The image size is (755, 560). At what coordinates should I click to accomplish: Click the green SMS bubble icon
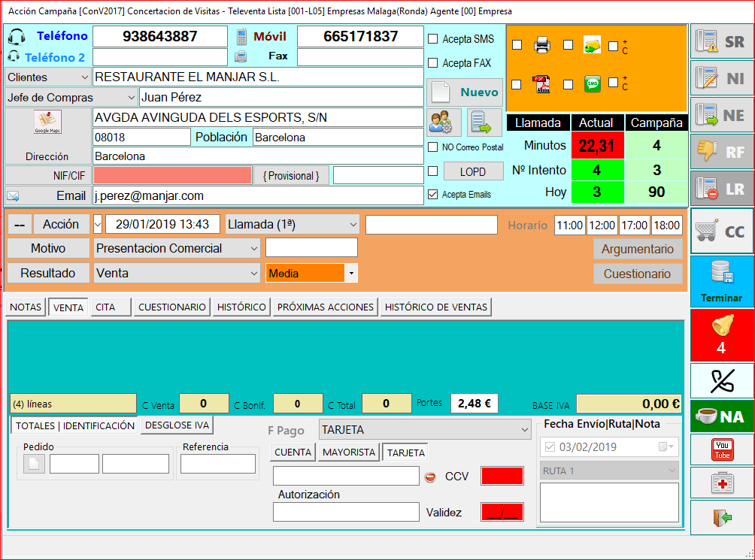pyautogui.click(x=593, y=84)
